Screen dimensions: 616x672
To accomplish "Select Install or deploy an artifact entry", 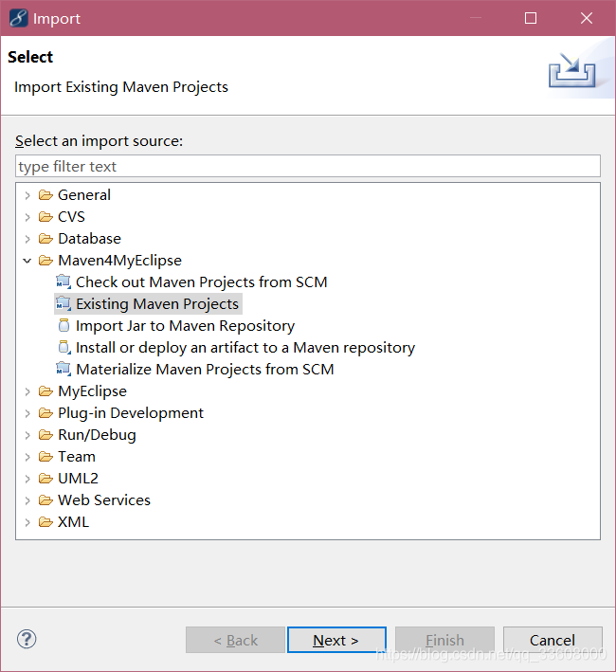I will [x=245, y=348].
